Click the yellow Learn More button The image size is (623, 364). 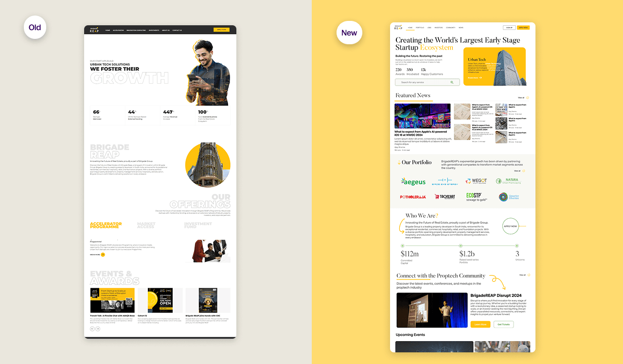pyautogui.click(x=481, y=324)
